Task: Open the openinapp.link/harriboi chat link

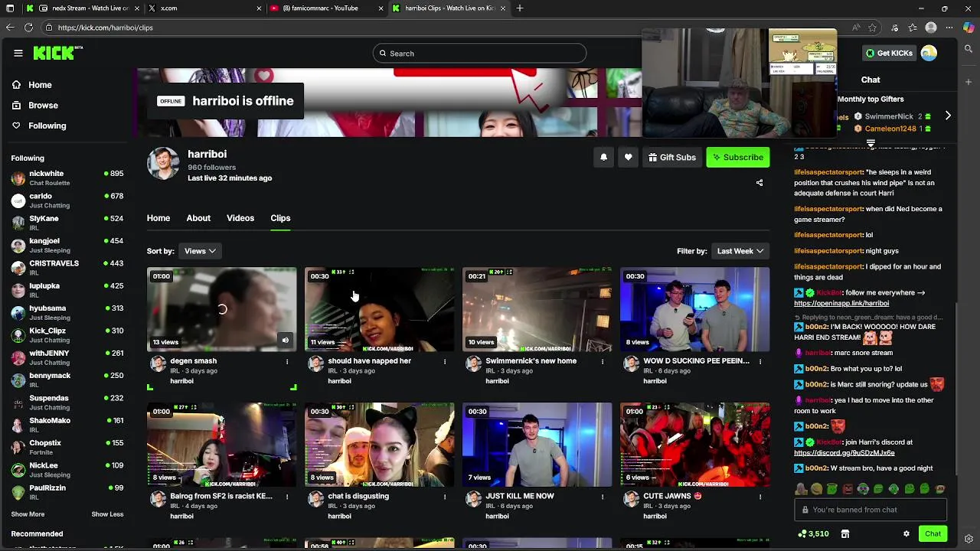Action: click(x=841, y=303)
